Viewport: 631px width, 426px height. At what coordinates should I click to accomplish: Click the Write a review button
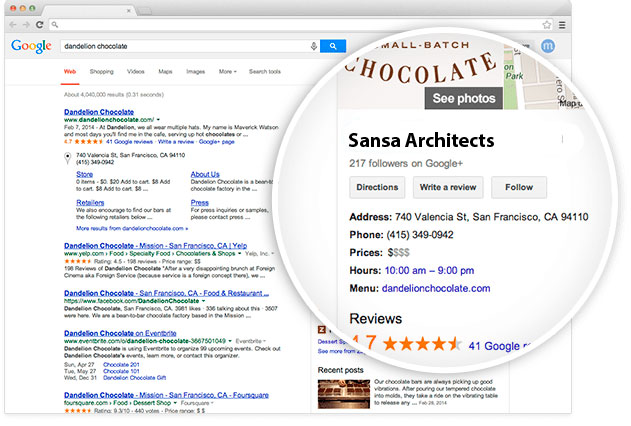(x=448, y=187)
